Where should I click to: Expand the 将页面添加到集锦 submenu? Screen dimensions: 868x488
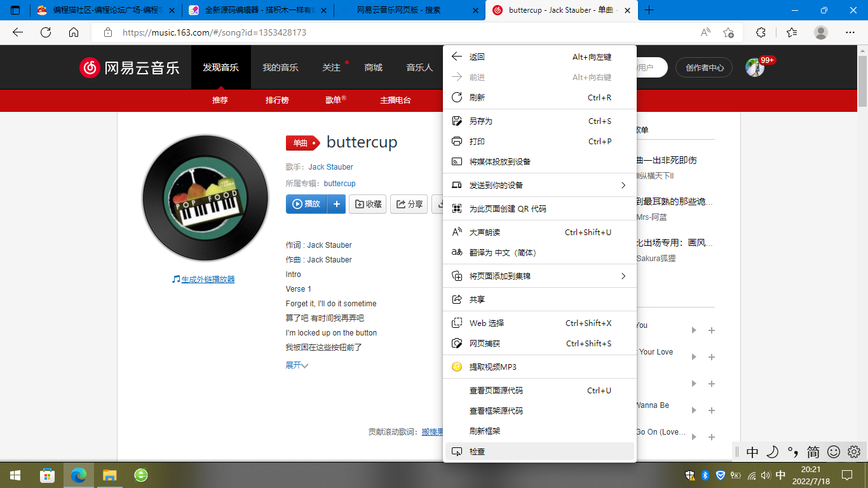point(539,276)
